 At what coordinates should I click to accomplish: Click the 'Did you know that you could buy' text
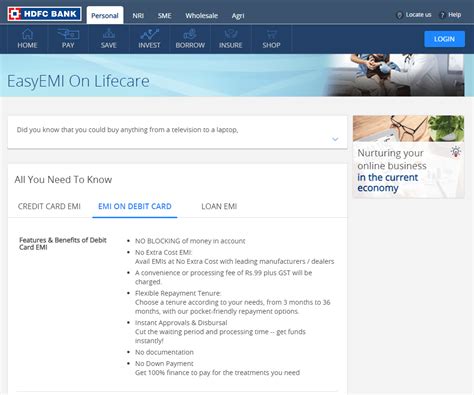(x=127, y=130)
